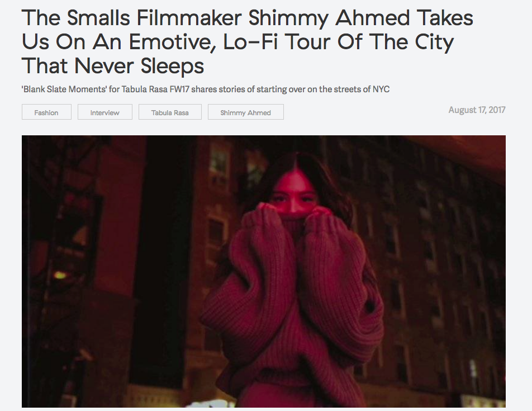This screenshot has height=411, width=532.
Task: Click "NYC" at the subtitle's end
Action: [x=381, y=89]
